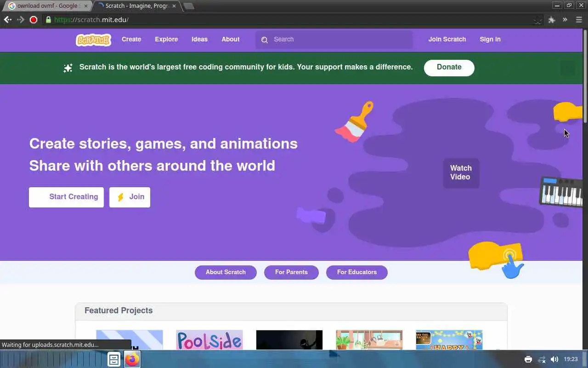
Task: Open the Happy featured project thumbnail
Action: point(449,340)
